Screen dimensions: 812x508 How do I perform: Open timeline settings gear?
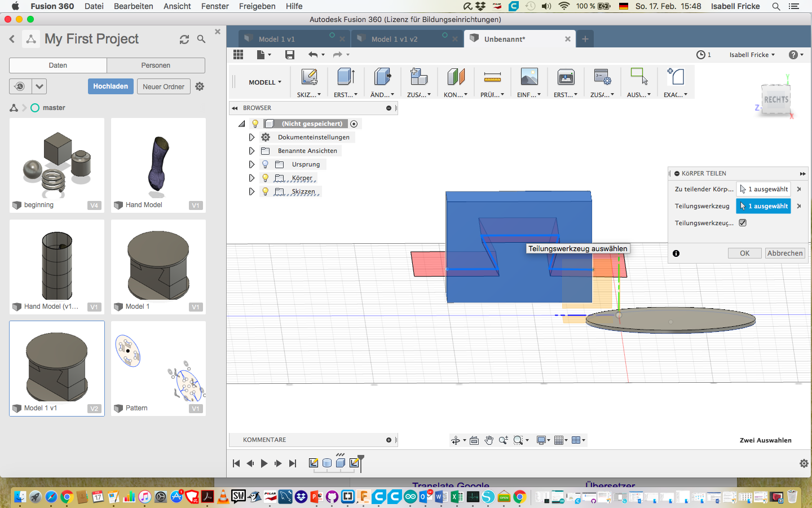pos(804,463)
